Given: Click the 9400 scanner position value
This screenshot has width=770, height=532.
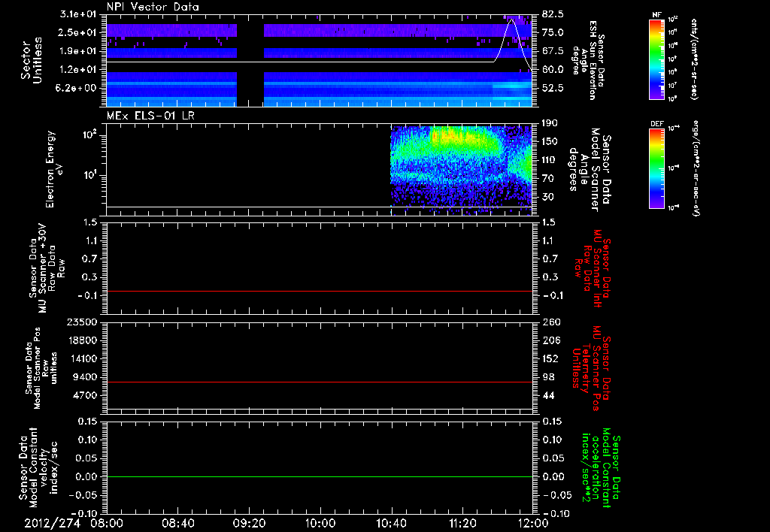Looking at the screenshot, I should (x=85, y=377).
